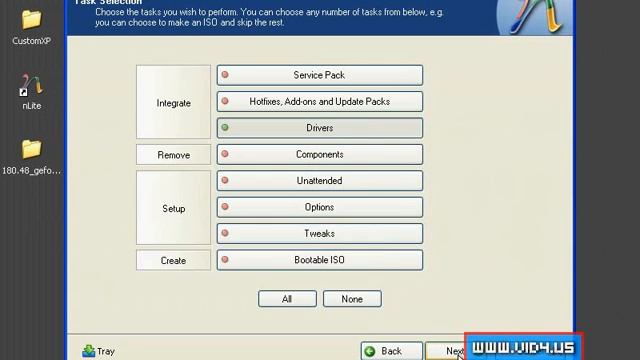Click the Integrate group label
This screenshot has height=360, width=640.
click(x=173, y=103)
